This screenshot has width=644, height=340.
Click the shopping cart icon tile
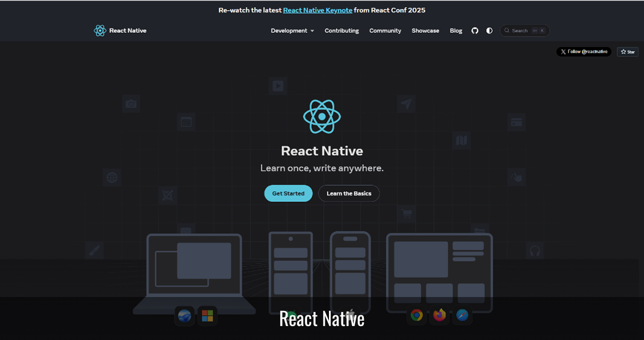[406, 214]
